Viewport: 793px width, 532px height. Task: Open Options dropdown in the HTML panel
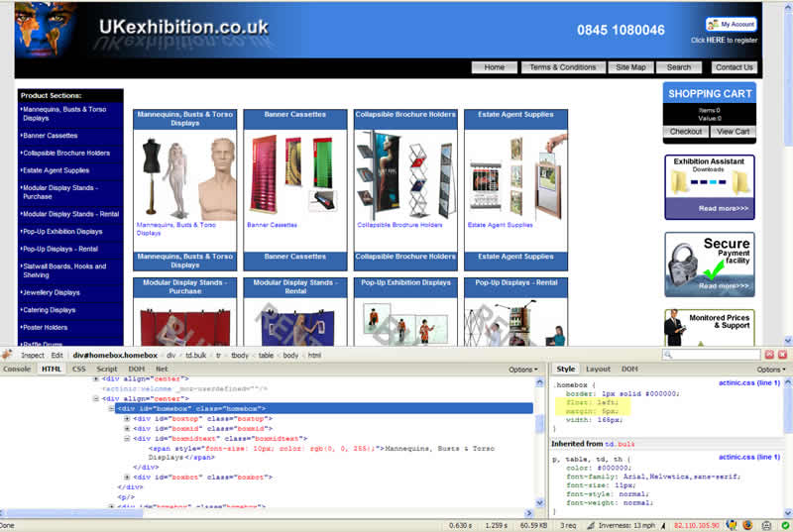pyautogui.click(x=522, y=369)
